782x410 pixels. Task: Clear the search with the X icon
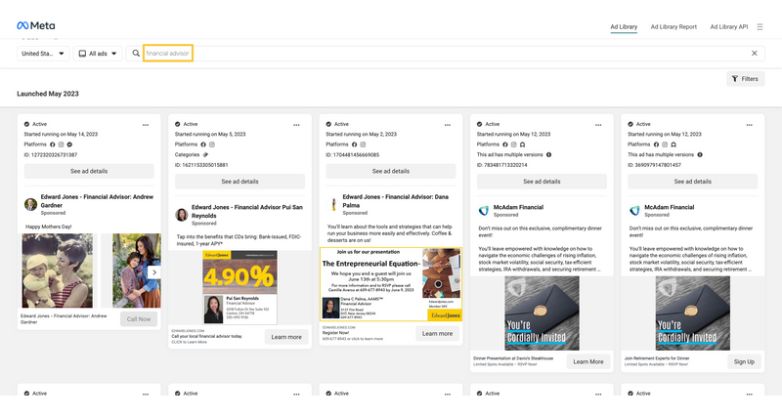tap(754, 53)
